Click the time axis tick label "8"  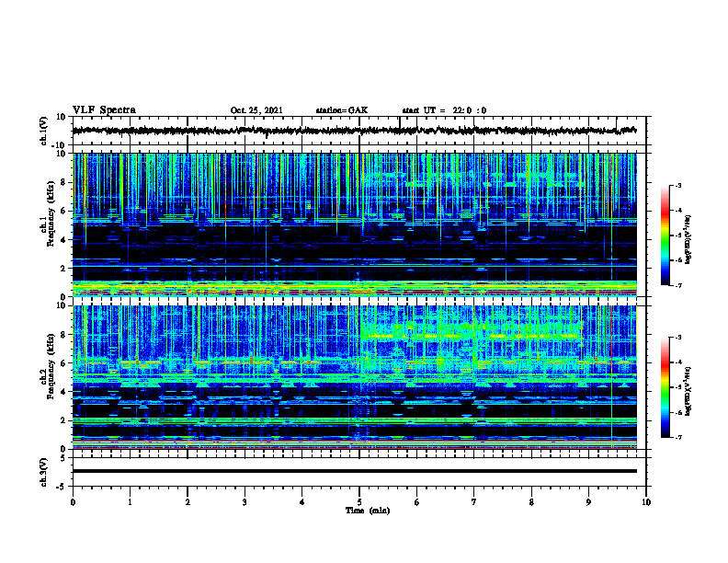coord(531,502)
